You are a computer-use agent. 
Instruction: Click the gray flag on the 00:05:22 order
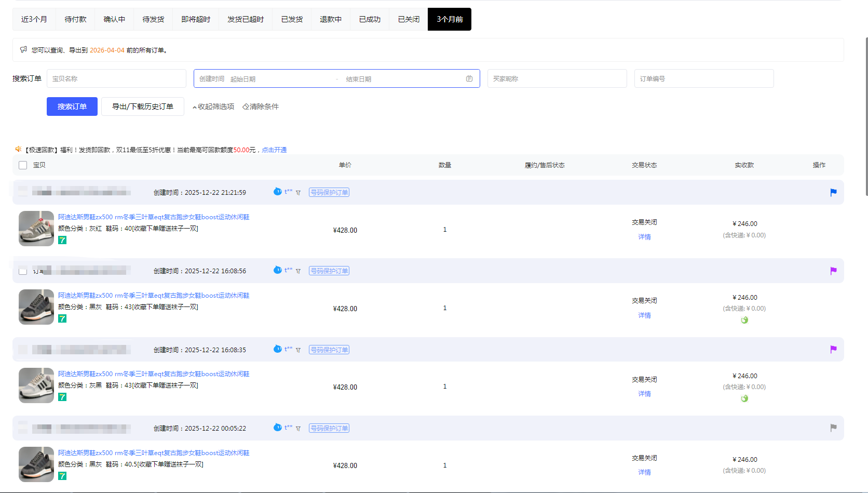pyautogui.click(x=833, y=428)
